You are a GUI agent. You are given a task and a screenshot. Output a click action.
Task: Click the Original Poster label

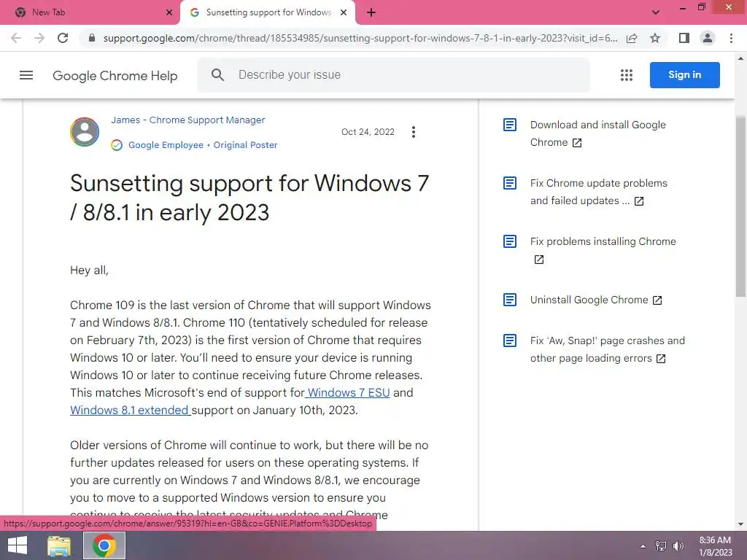pyautogui.click(x=245, y=145)
